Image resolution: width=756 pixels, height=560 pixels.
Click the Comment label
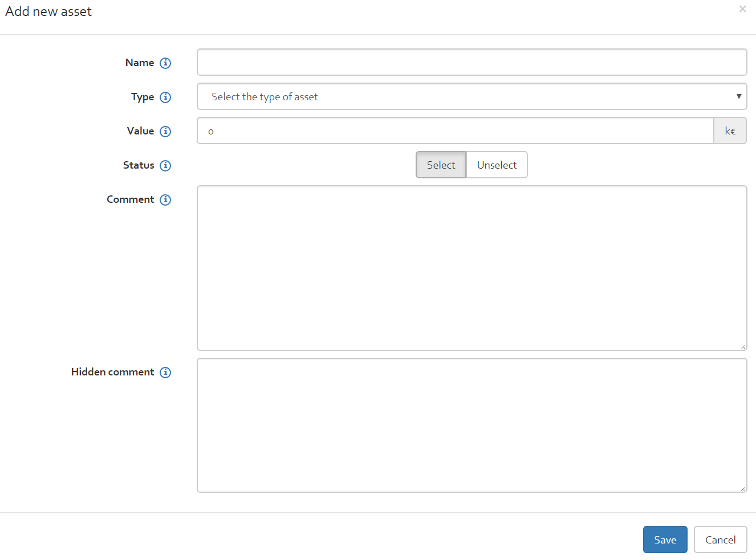tap(130, 199)
